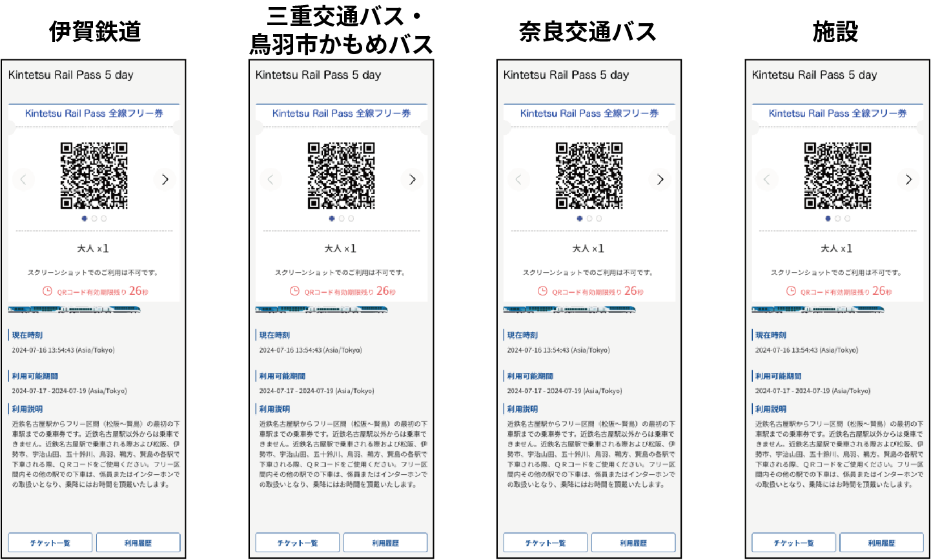Open 利用履歴 in the 伊賀鉄道 panel
This screenshot has width=931, height=560.
pyautogui.click(x=138, y=543)
